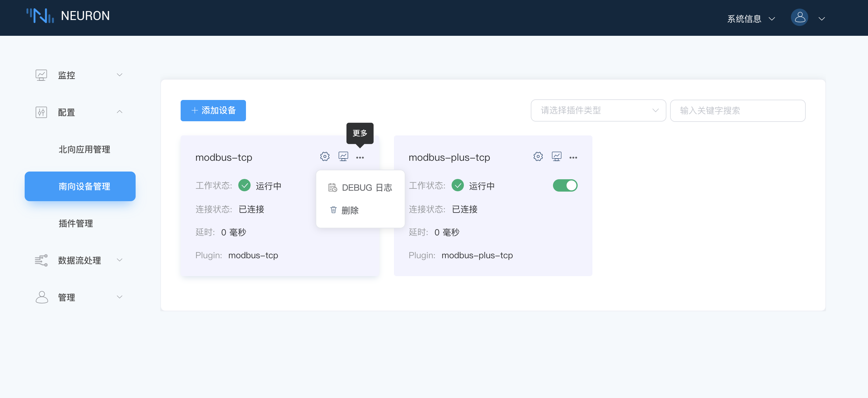
Task: Turn off the modbus-plus-tcp running switch
Action: pyautogui.click(x=565, y=185)
